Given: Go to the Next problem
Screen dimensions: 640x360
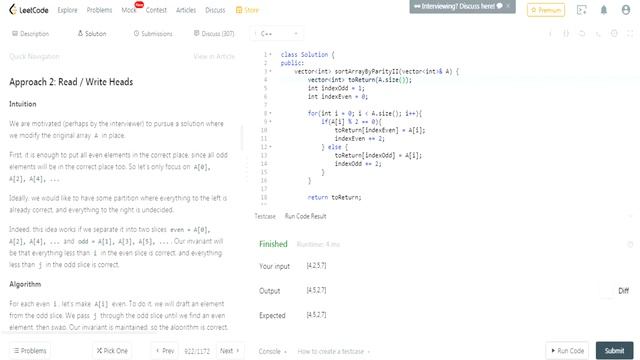Looking at the screenshot, I should (229, 351).
